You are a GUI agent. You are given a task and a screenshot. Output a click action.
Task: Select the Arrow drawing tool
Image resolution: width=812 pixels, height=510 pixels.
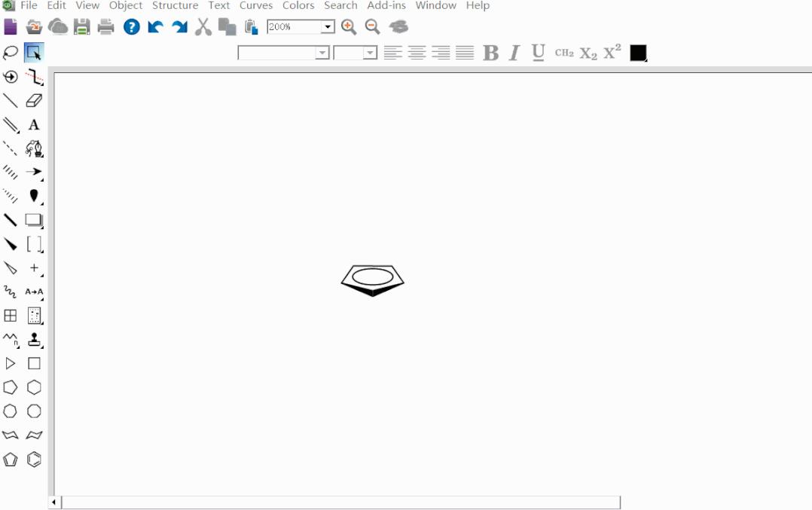point(35,173)
